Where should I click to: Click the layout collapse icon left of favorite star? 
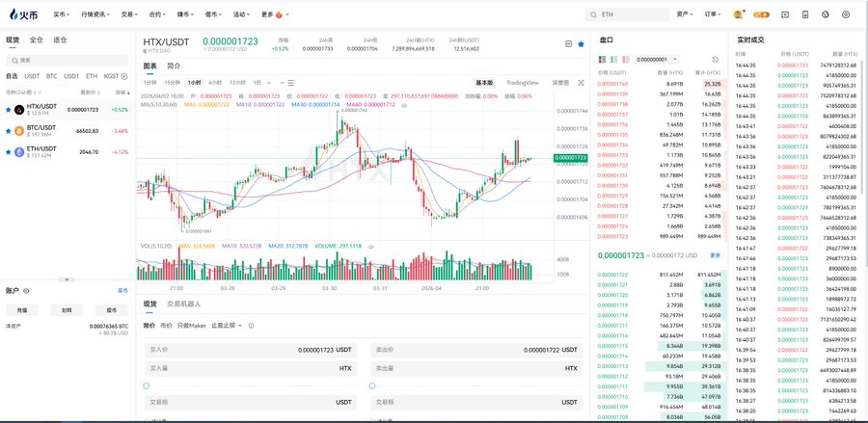click(568, 43)
